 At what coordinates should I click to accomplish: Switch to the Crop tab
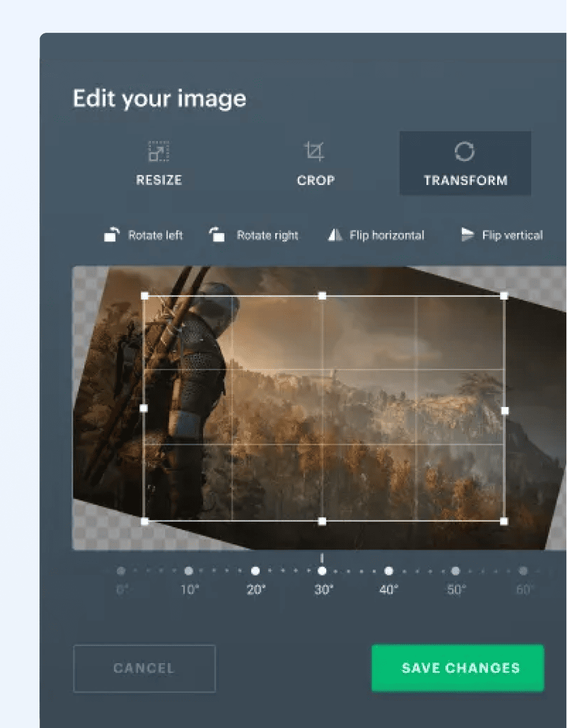coord(315,163)
